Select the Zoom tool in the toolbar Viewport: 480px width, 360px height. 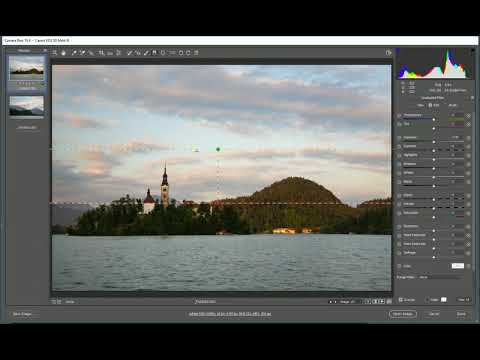pyautogui.click(x=54, y=53)
